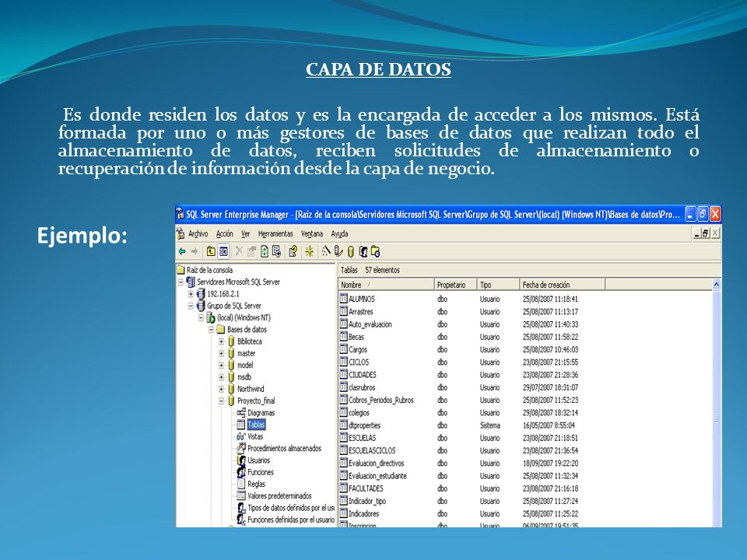Screen dimensions: 747x560
Task: Select the Funciones definidas por el usuario node
Action: 291,520
